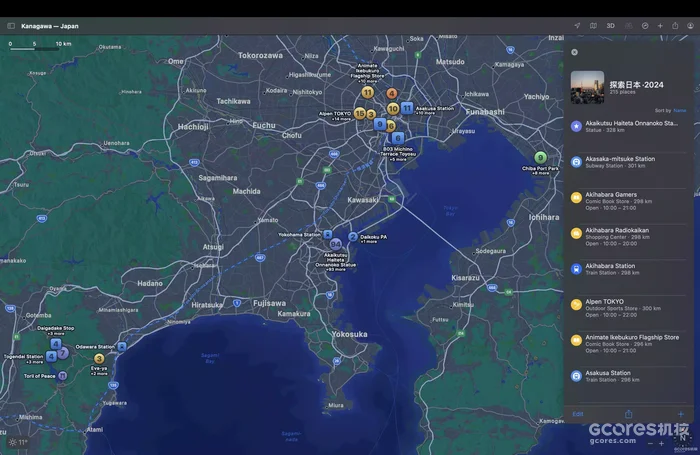
Task: Select Asakusa Station in the guide list
Action: [x=629, y=376]
